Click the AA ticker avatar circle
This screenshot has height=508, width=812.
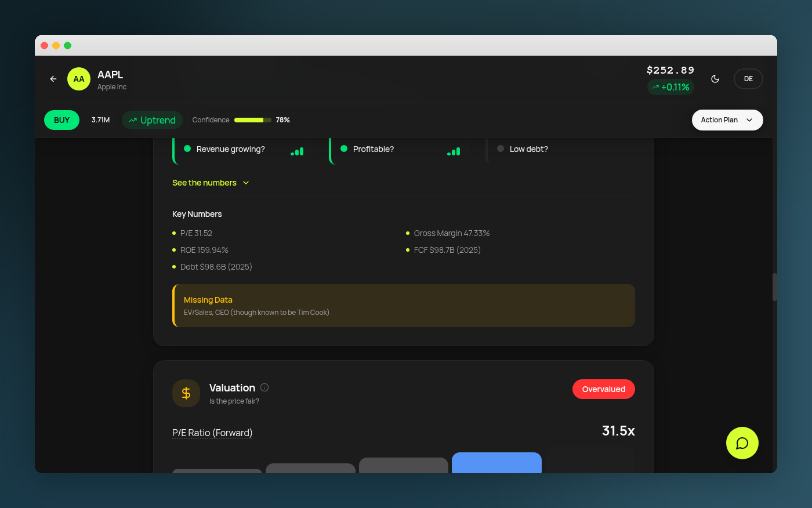[79, 79]
